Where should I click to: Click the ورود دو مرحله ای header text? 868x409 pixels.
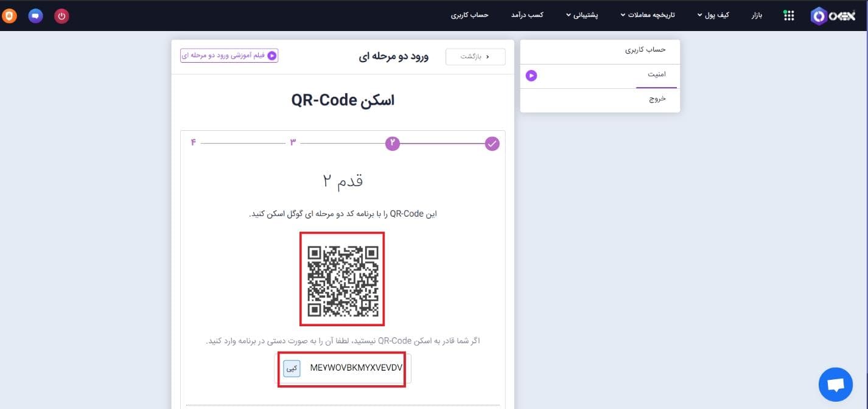point(394,57)
